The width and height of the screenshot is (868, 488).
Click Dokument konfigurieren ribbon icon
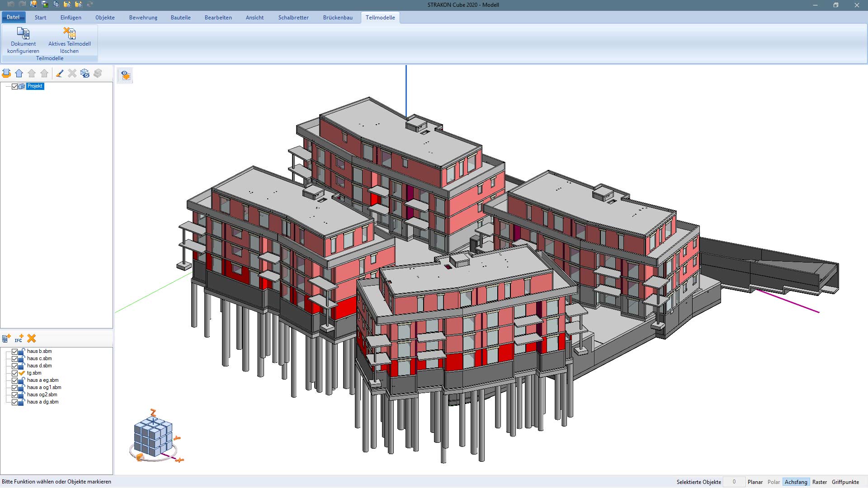[x=23, y=33]
